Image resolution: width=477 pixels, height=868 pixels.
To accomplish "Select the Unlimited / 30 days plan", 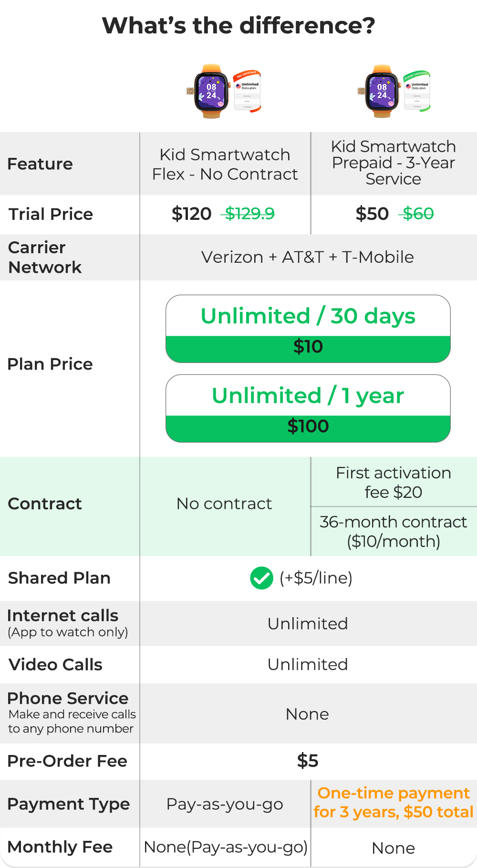I will [x=308, y=316].
